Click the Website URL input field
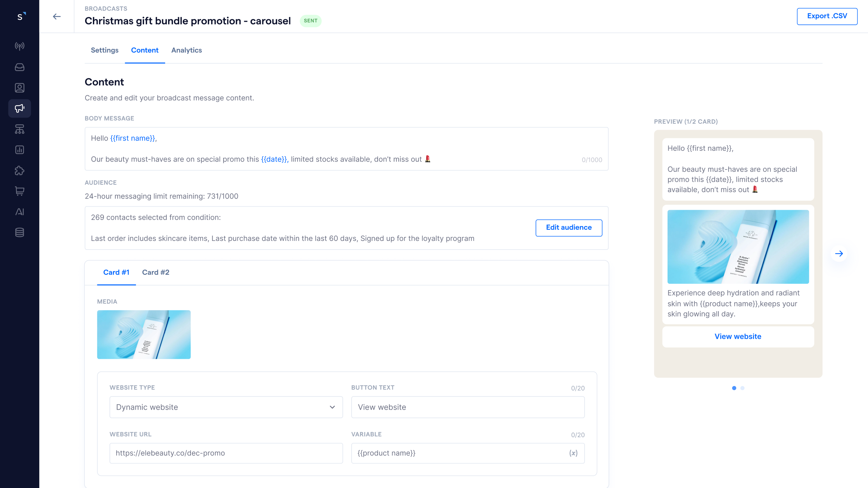 click(x=226, y=453)
